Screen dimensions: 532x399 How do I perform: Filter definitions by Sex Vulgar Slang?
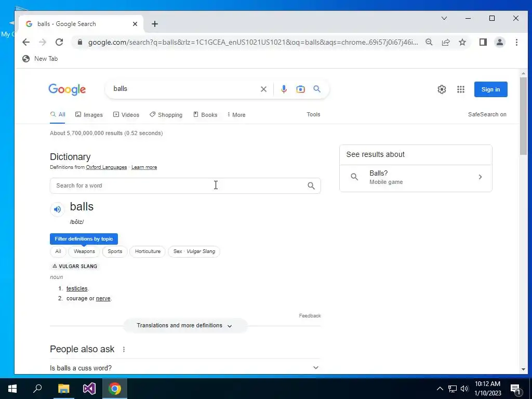194,251
